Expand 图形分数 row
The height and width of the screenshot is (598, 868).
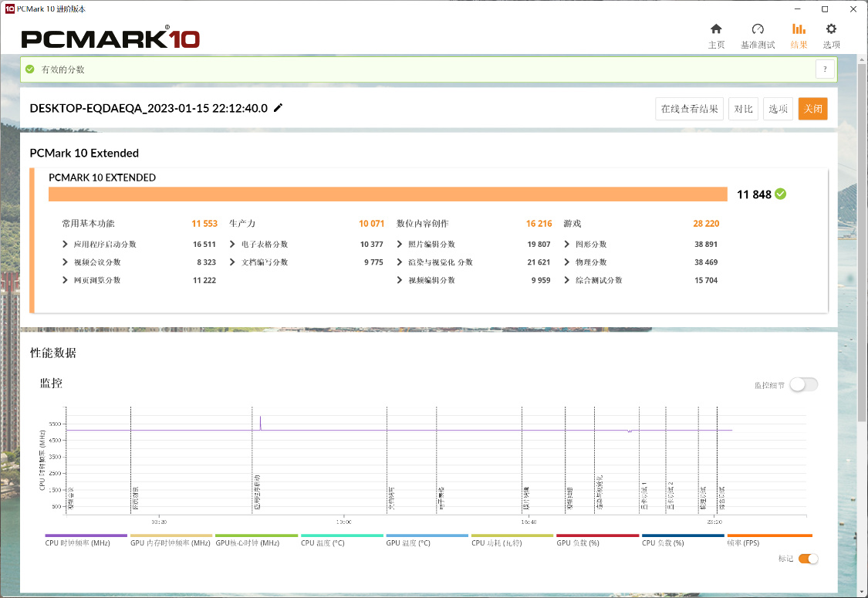pyautogui.click(x=566, y=244)
